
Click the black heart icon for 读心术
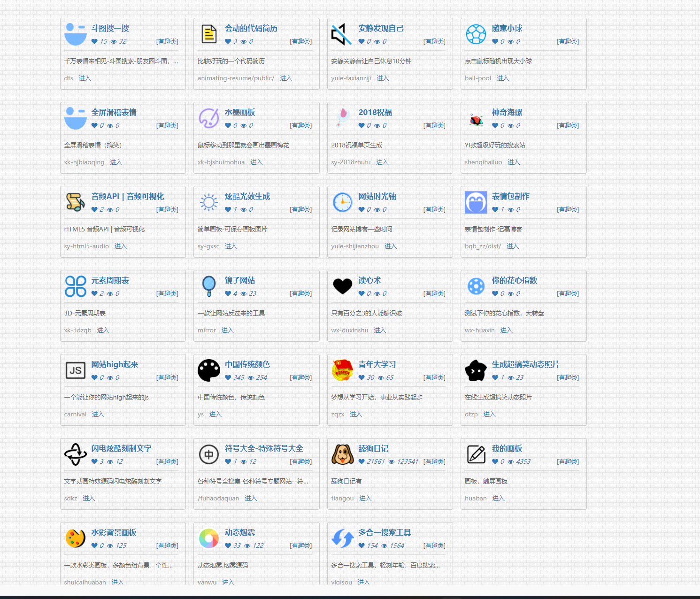pos(342,286)
